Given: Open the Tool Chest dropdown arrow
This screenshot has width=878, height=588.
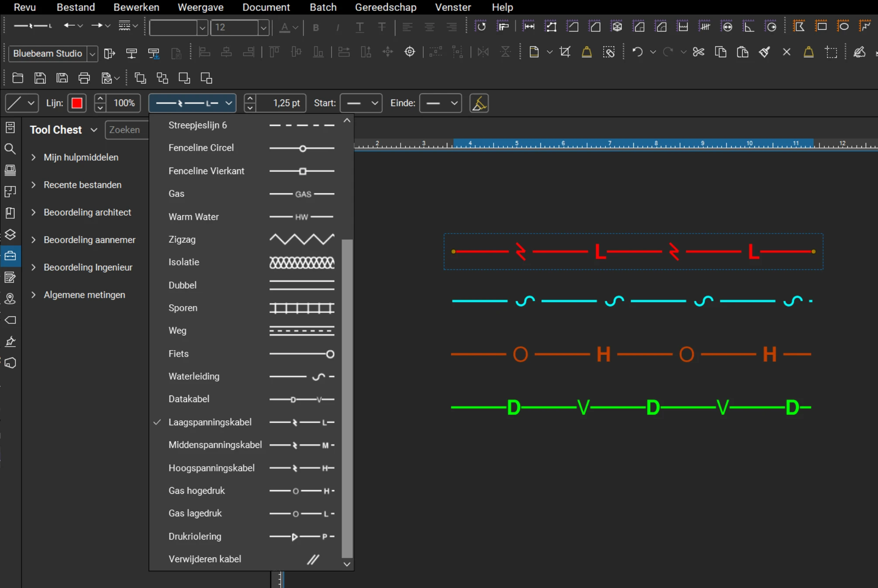Looking at the screenshot, I should coord(93,130).
